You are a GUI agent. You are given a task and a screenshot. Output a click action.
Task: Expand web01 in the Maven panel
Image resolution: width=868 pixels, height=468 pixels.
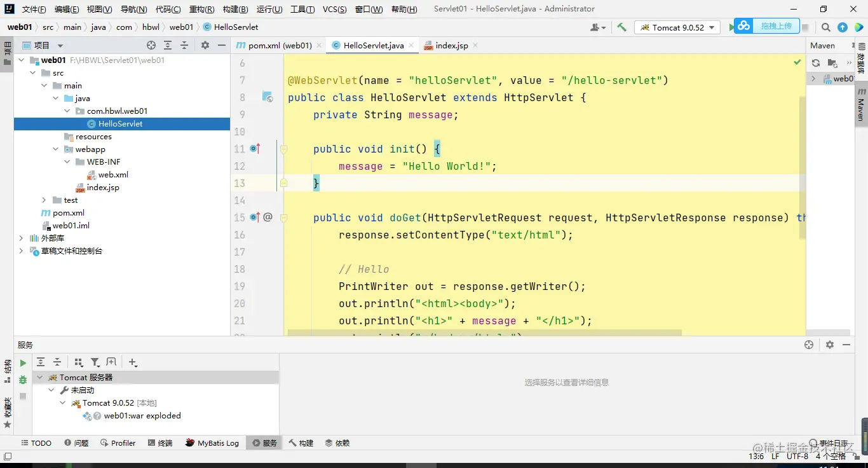[813, 79]
